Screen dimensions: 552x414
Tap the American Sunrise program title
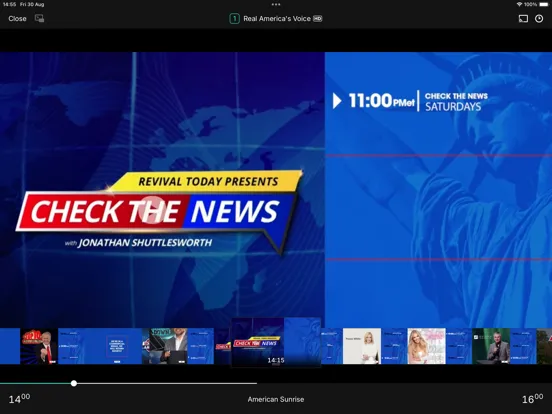[276, 399]
